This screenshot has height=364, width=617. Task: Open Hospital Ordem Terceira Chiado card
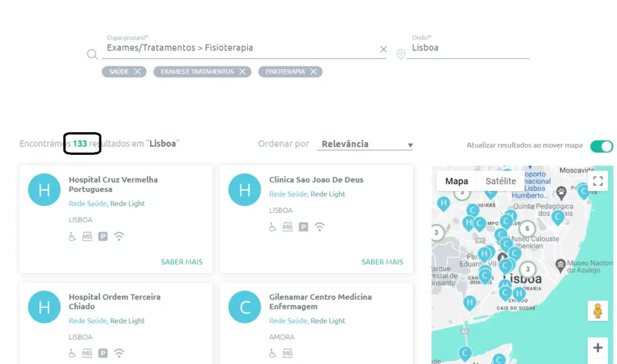point(114,301)
